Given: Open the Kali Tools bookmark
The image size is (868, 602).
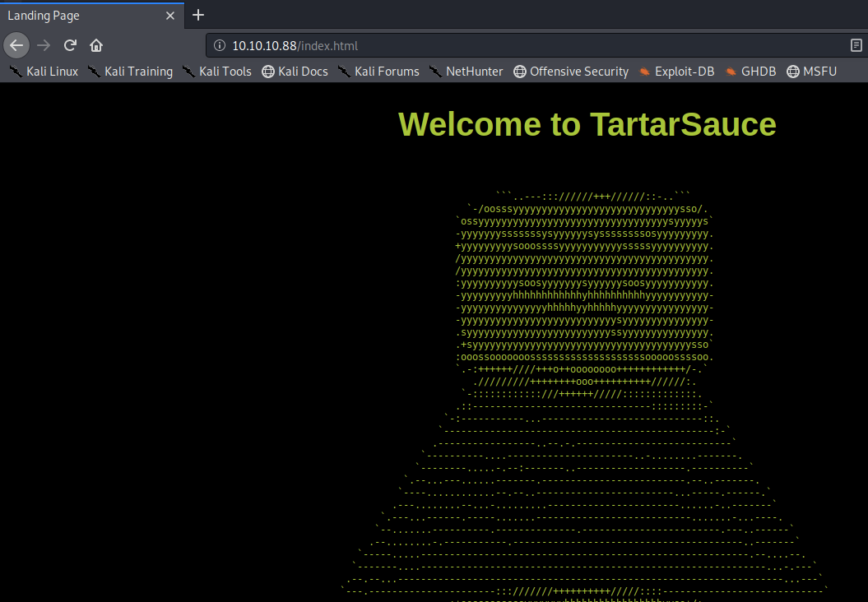Looking at the screenshot, I should coord(216,72).
